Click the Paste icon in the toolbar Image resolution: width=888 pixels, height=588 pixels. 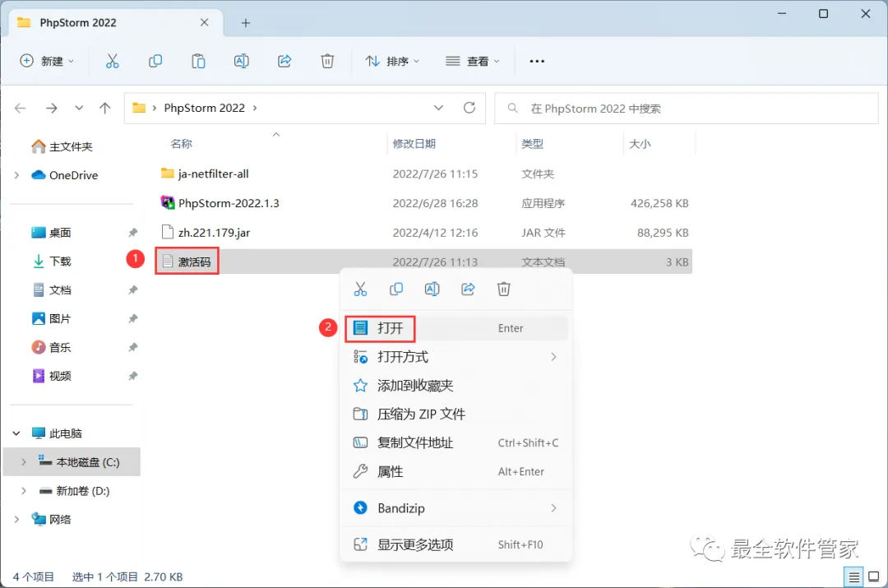[198, 61]
